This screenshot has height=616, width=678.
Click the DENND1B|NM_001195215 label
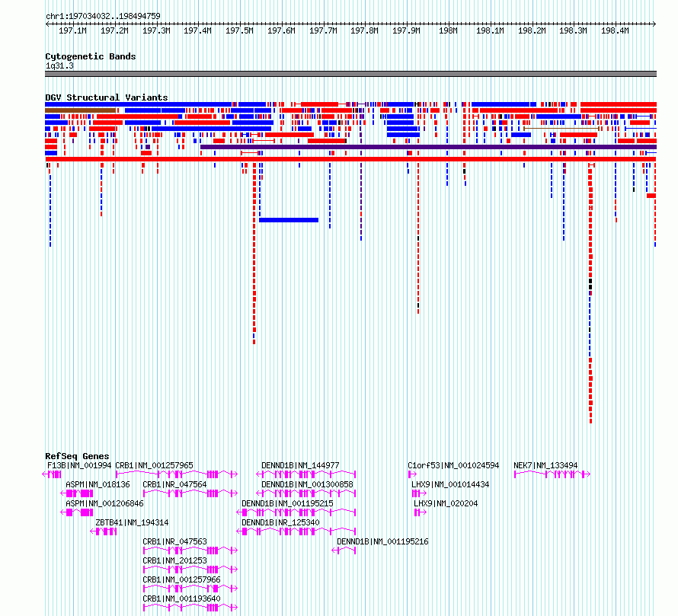point(287,503)
